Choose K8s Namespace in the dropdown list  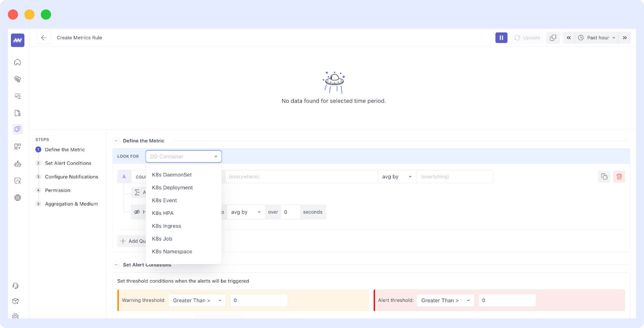coord(172,252)
